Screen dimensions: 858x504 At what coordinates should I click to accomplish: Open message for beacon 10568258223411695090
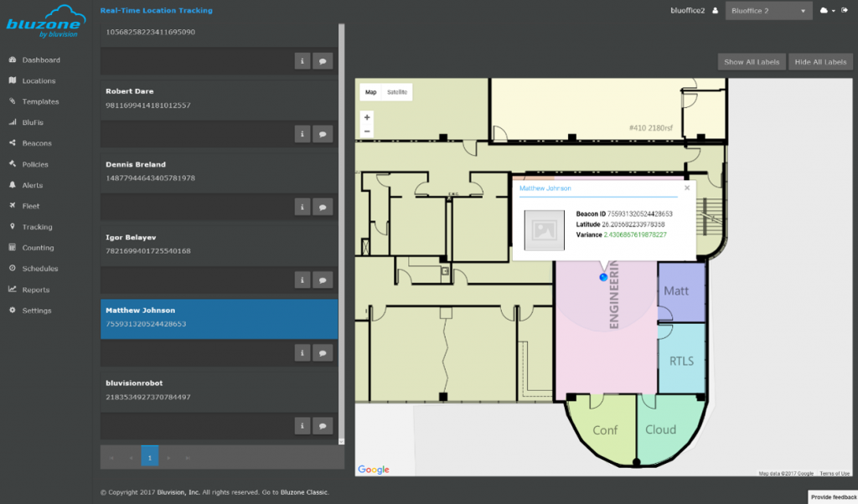323,61
